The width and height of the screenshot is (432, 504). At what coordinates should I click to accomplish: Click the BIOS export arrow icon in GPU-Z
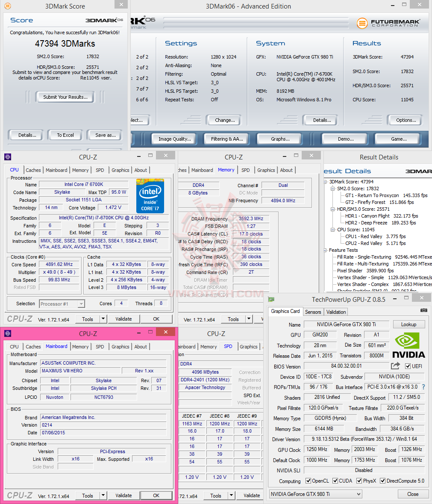click(395, 366)
